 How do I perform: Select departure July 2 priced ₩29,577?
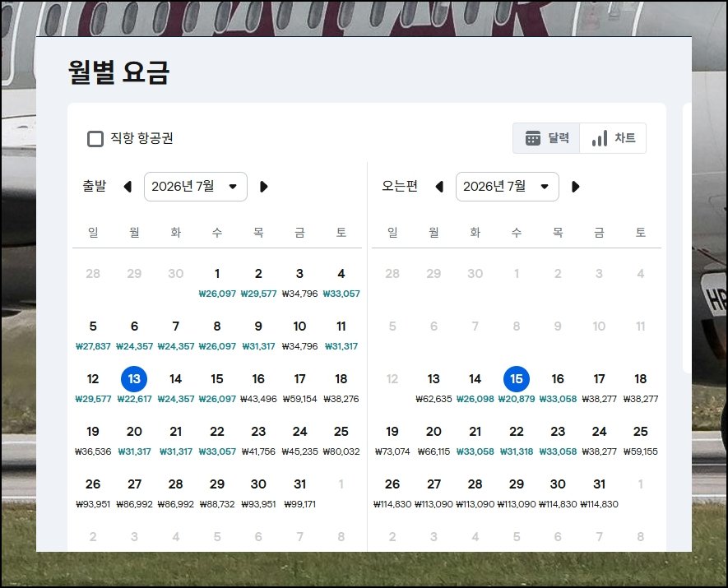click(258, 282)
